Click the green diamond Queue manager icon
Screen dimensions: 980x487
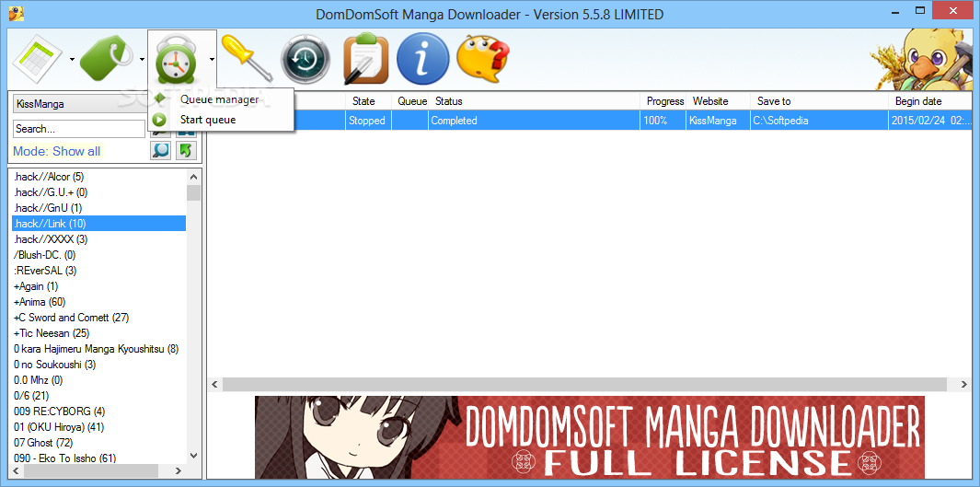click(x=160, y=99)
